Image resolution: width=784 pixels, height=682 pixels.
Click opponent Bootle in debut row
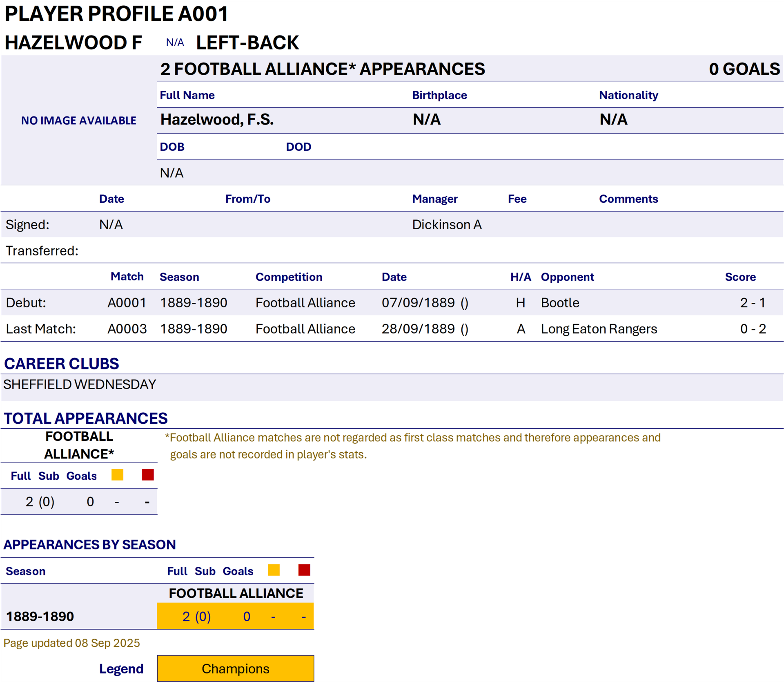coord(560,303)
